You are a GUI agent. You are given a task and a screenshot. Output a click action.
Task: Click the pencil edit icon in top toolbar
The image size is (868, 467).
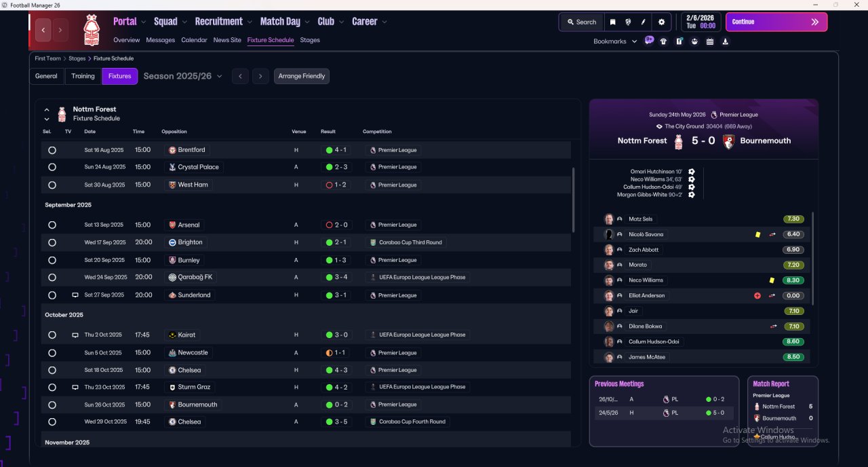pos(644,22)
